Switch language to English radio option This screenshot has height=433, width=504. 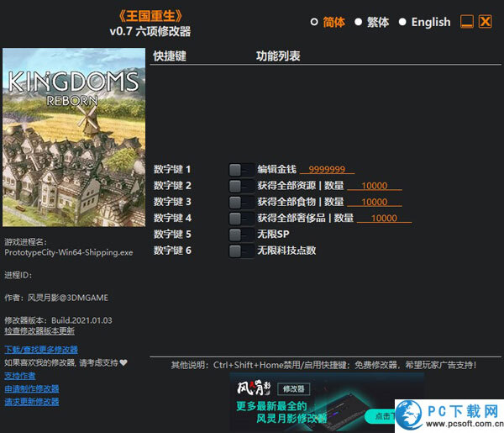(x=402, y=22)
